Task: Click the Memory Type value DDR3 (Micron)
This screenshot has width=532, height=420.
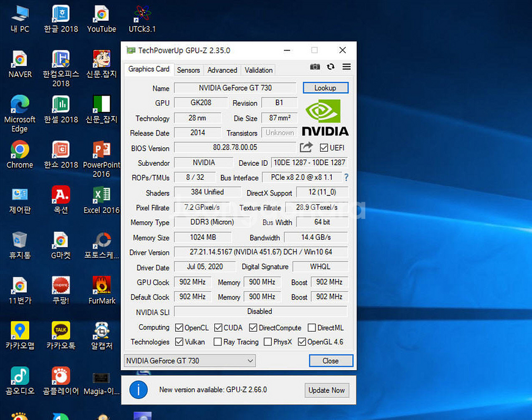Action: click(x=211, y=222)
